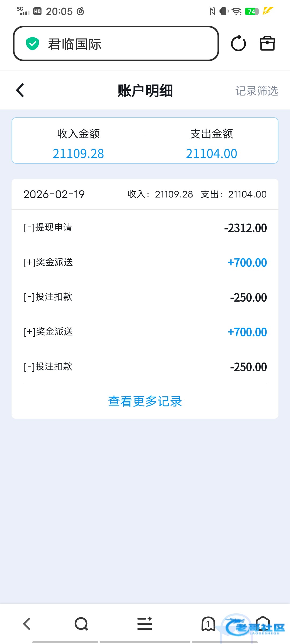Image resolution: width=290 pixels, height=644 pixels.
Task: Tap the Wi-Fi status icon
Action: (x=237, y=12)
